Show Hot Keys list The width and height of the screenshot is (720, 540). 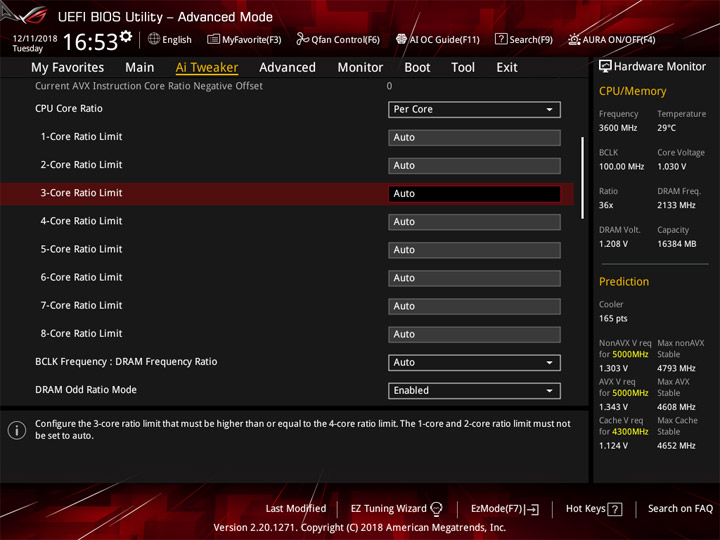click(x=594, y=509)
